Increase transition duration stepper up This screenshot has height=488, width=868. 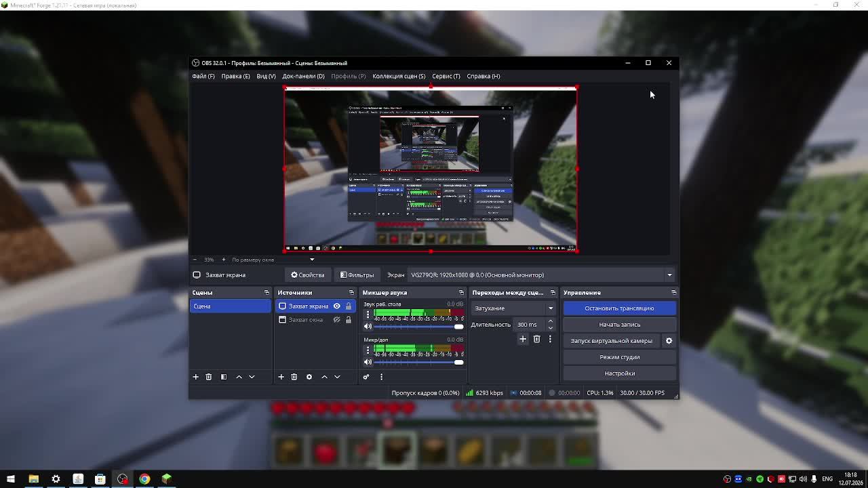click(550, 321)
